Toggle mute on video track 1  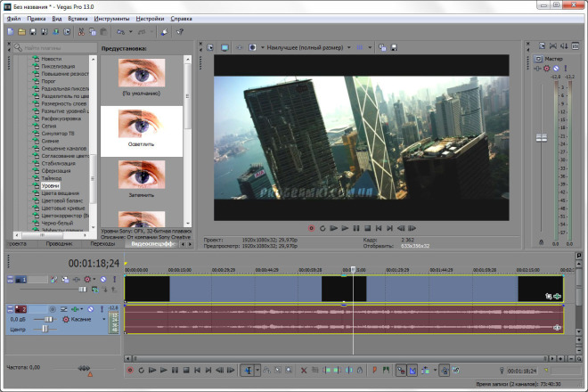click(103, 280)
